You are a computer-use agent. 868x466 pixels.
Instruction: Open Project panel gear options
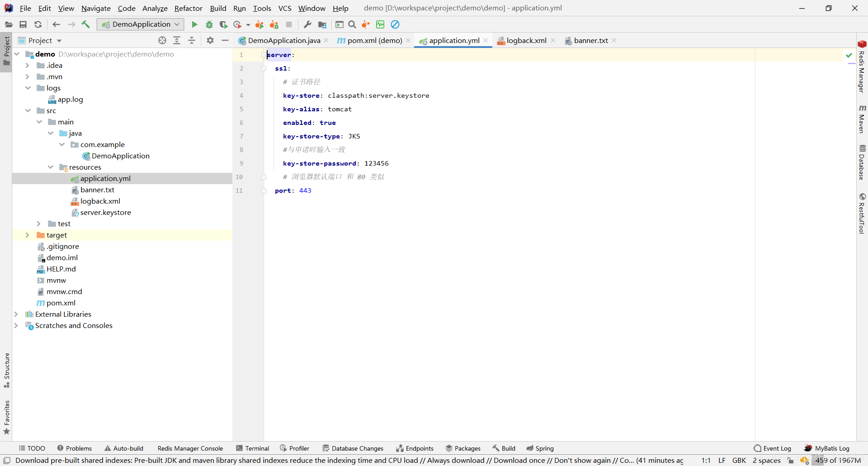[x=210, y=40]
